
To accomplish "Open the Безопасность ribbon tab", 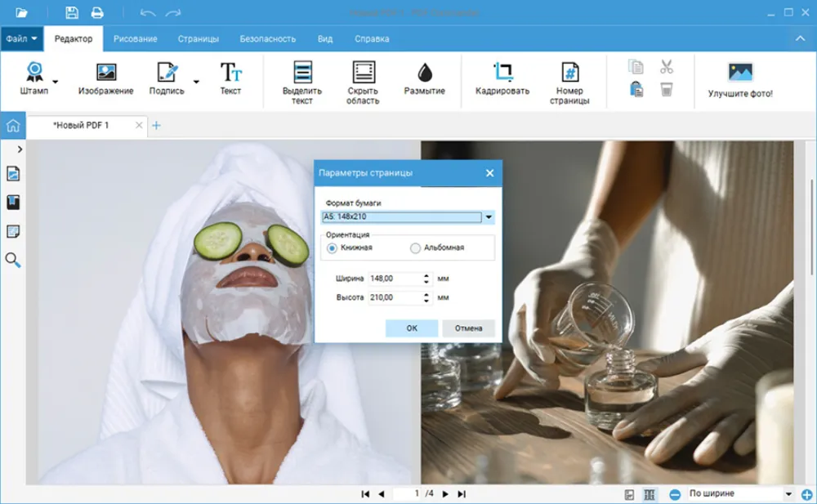I will tap(268, 38).
